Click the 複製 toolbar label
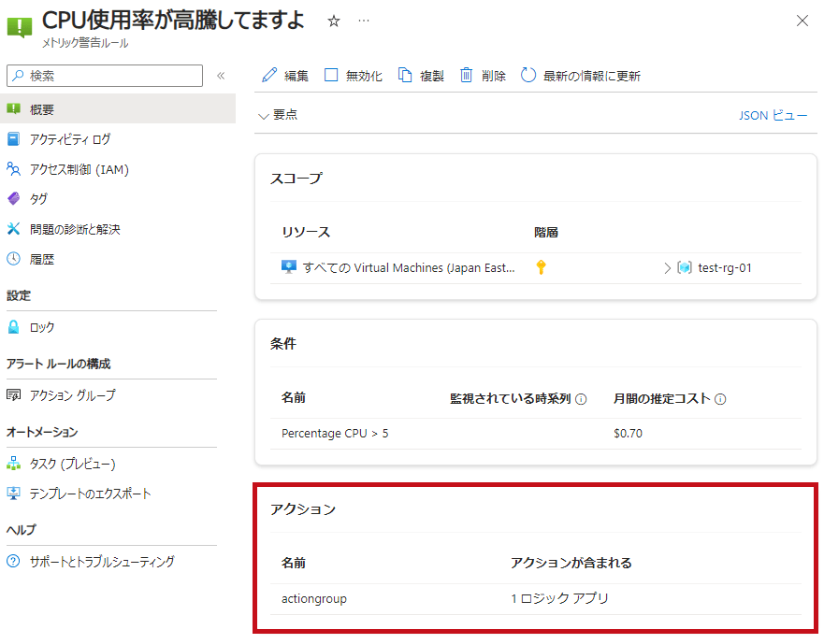 [432, 76]
